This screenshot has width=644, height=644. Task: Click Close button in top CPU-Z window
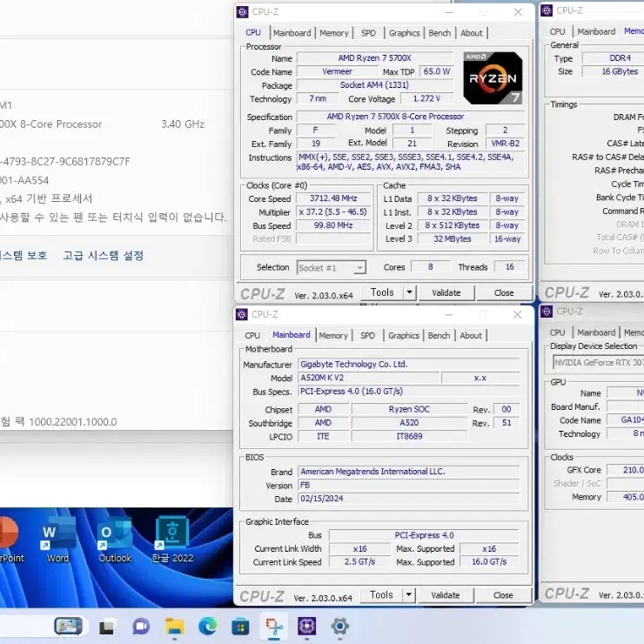pos(504,292)
